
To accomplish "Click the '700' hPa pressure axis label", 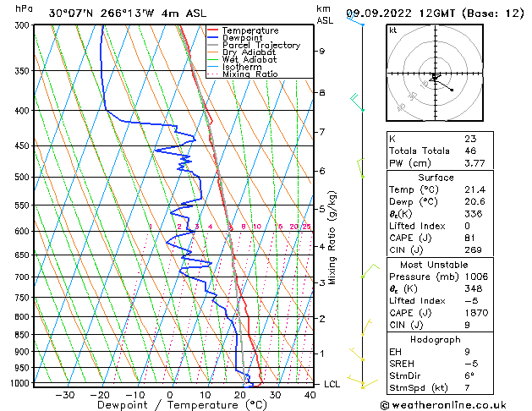I will click(x=24, y=277).
